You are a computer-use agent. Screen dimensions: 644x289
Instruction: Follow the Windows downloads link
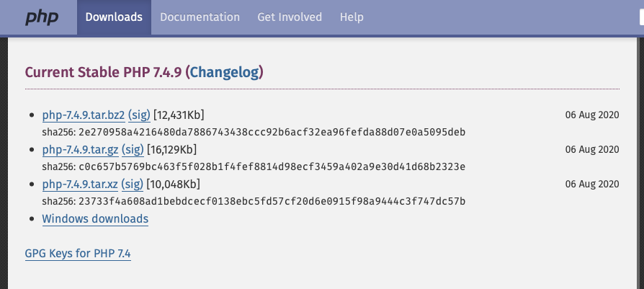coord(95,218)
